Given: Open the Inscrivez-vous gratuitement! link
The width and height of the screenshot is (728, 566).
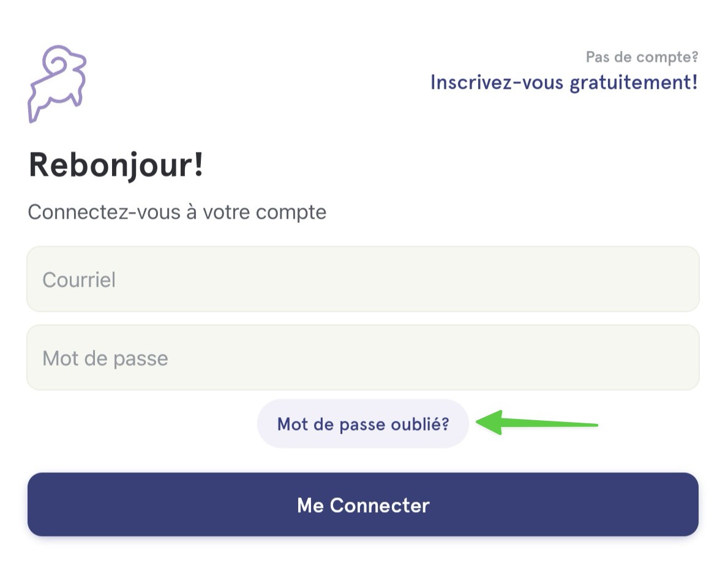Looking at the screenshot, I should 564,83.
